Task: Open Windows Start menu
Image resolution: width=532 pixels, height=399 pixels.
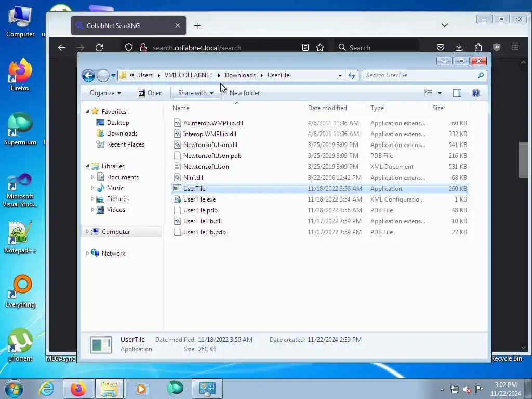Action: click(14, 389)
